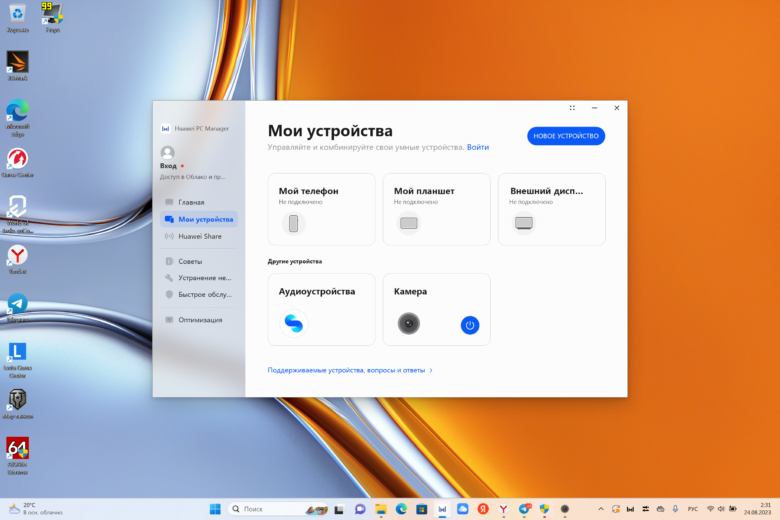Image resolution: width=780 pixels, height=520 pixels.
Task: Open Task View on the taskbar
Action: [339, 509]
